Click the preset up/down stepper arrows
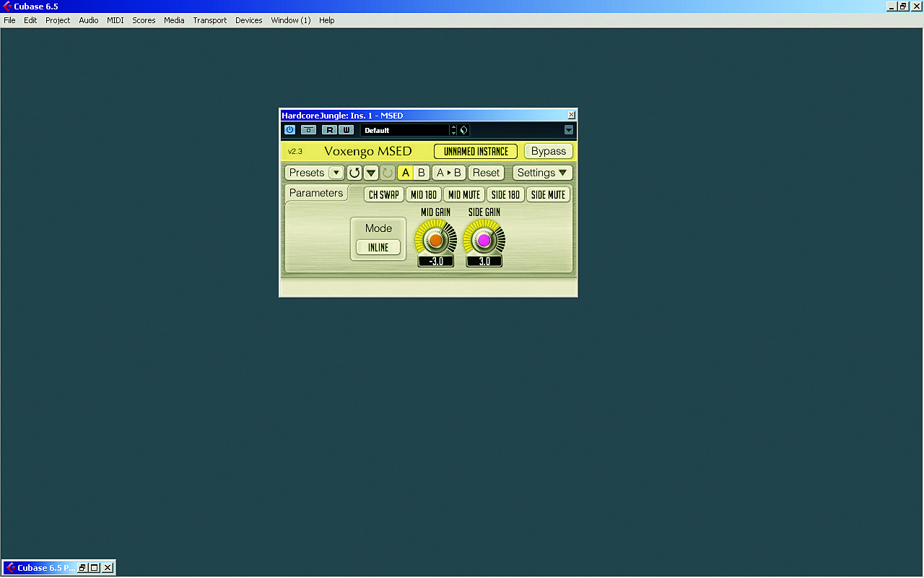Image resolution: width=924 pixels, height=578 pixels. 453,130
